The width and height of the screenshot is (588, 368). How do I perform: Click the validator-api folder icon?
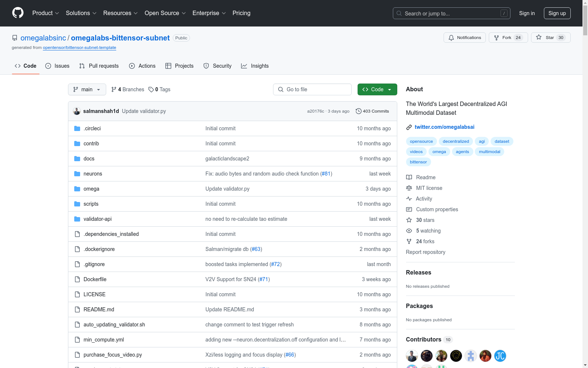pos(77,219)
